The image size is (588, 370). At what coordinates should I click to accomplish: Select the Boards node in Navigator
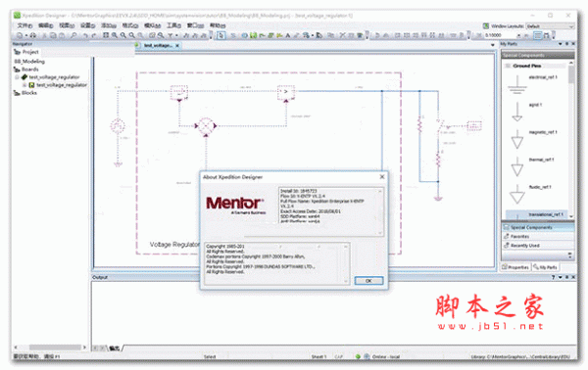coord(26,69)
